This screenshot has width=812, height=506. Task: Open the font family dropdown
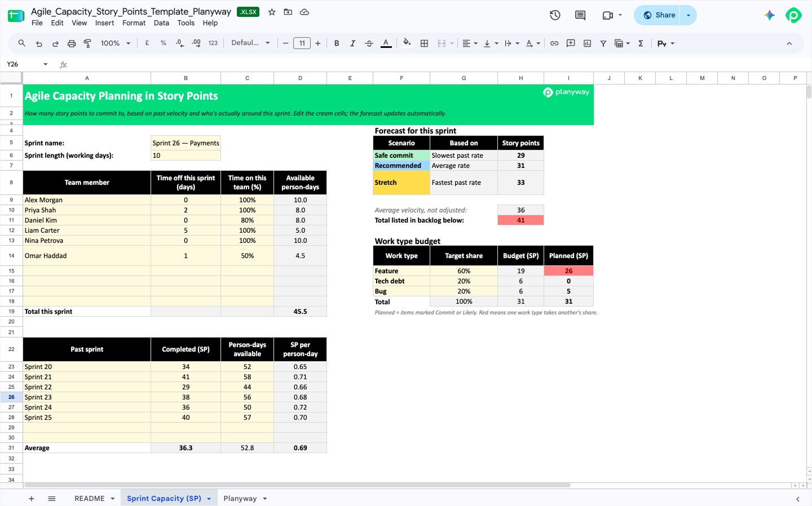[250, 43]
